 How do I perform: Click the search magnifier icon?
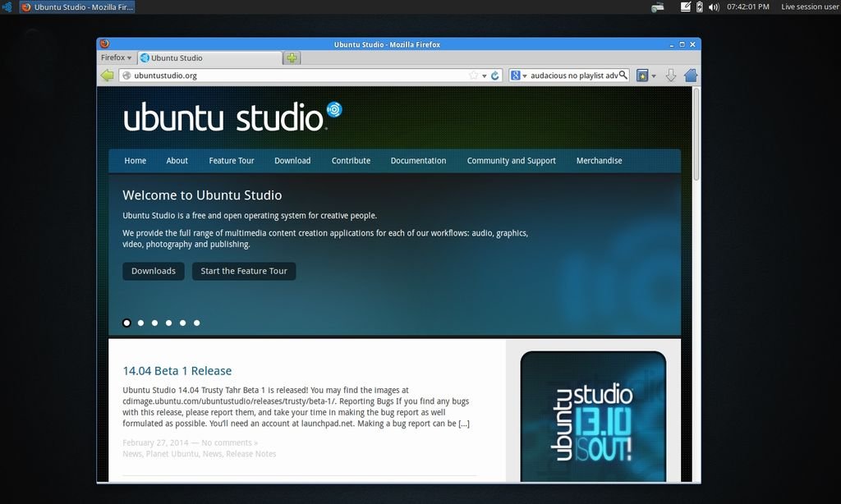[623, 75]
